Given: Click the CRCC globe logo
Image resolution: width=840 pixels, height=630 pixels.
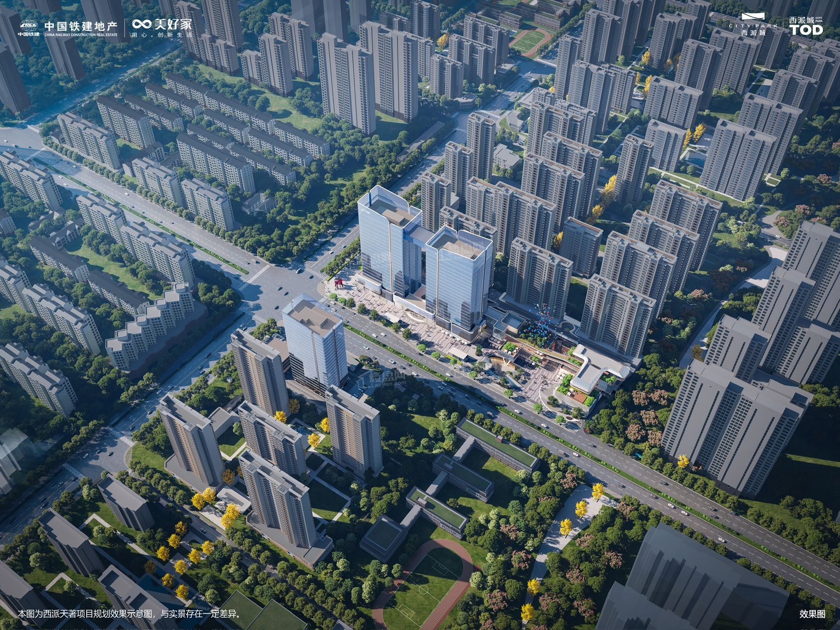Looking at the screenshot, I should 29,26.
